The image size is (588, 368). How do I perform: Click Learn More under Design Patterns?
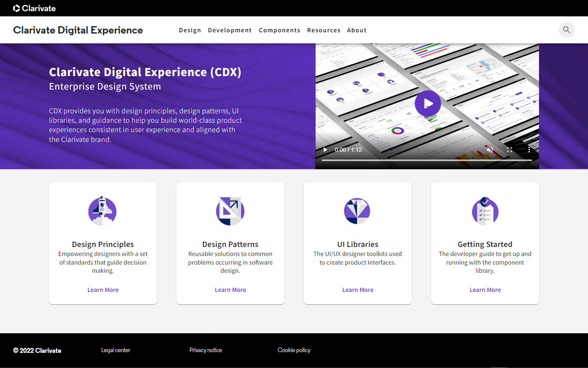pos(230,290)
